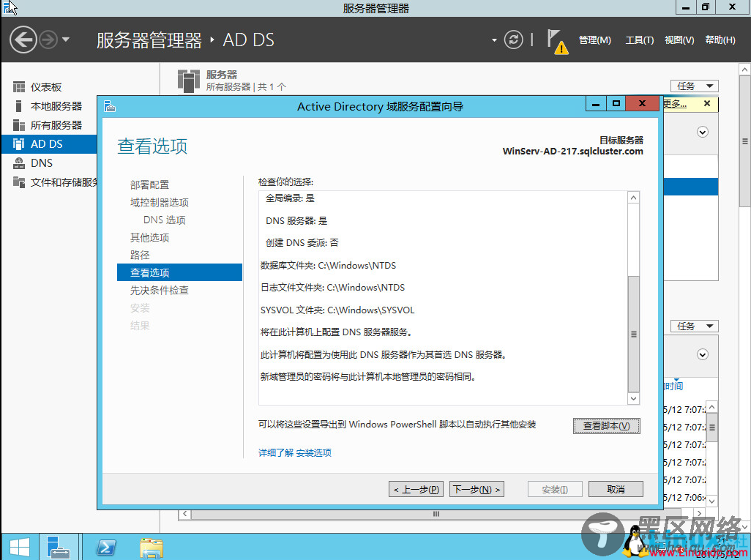This screenshot has height=560, width=751.
Task: Go to DNS 选项 wizard step
Action: click(x=164, y=220)
